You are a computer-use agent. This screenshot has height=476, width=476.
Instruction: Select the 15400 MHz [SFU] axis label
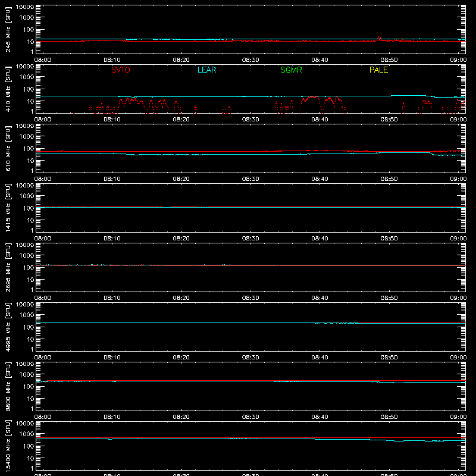(x=8, y=446)
